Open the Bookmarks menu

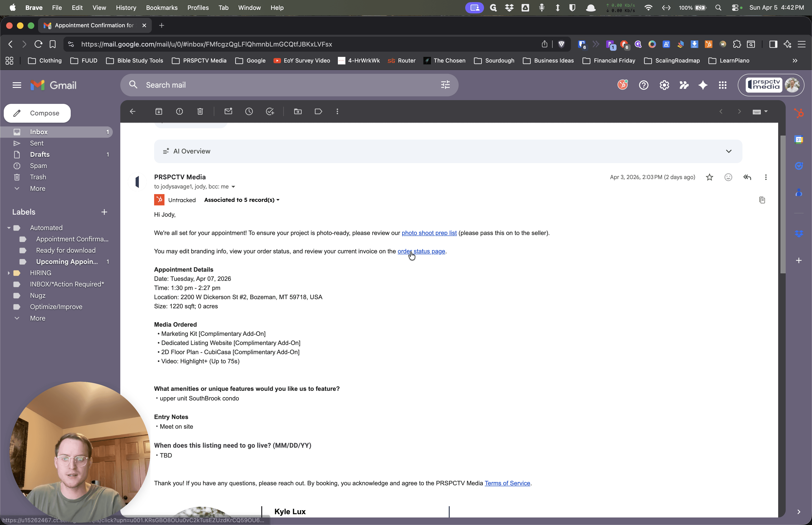click(161, 8)
